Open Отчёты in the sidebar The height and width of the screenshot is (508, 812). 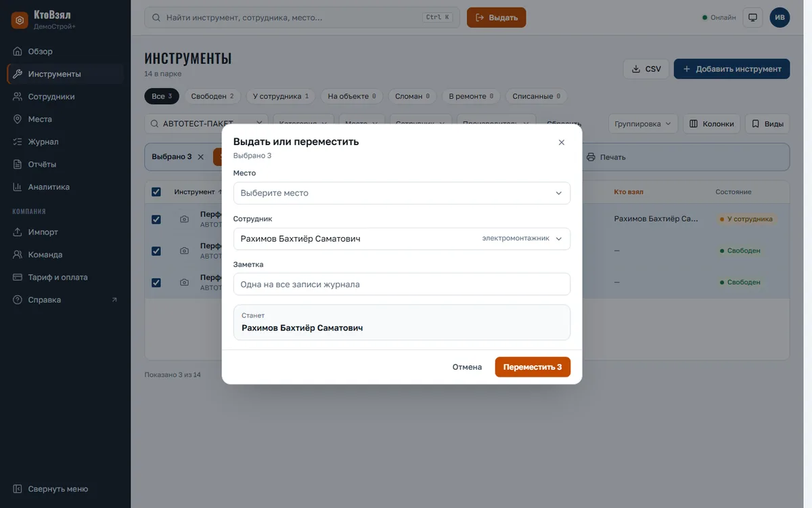pyautogui.click(x=65, y=165)
